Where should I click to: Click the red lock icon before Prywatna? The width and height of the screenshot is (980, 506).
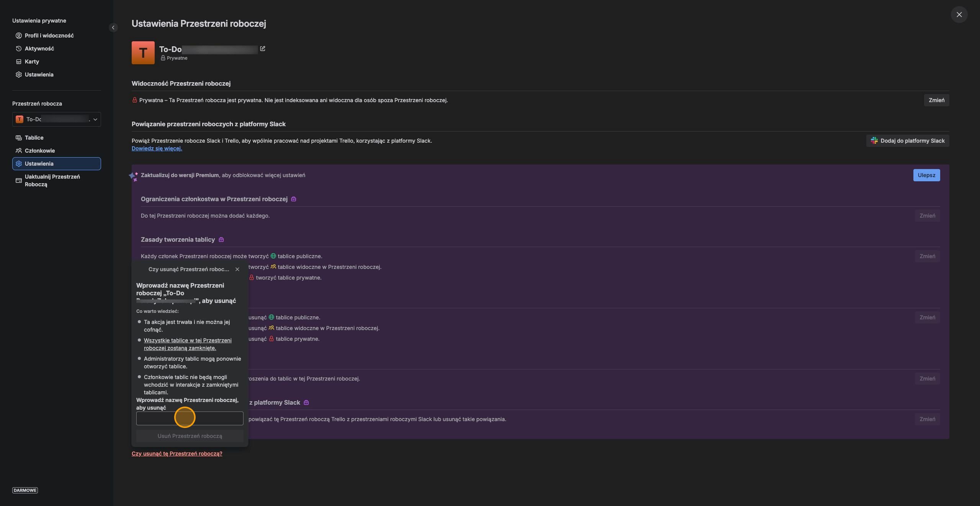point(135,100)
